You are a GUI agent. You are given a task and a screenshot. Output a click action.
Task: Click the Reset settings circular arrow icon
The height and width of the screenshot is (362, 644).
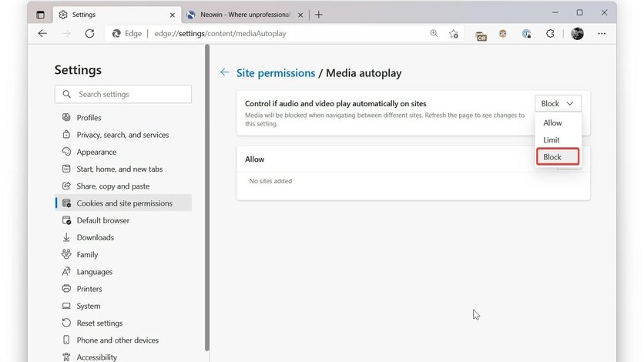pyautogui.click(x=66, y=323)
